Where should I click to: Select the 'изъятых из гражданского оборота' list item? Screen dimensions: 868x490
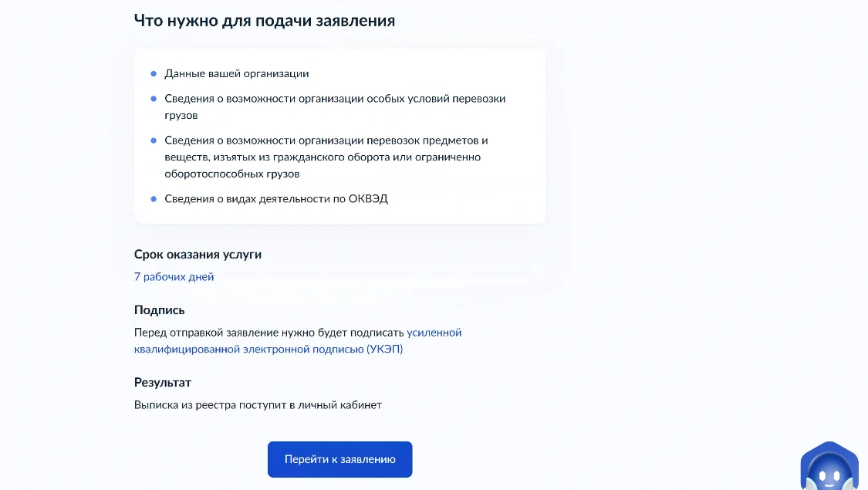(x=323, y=157)
